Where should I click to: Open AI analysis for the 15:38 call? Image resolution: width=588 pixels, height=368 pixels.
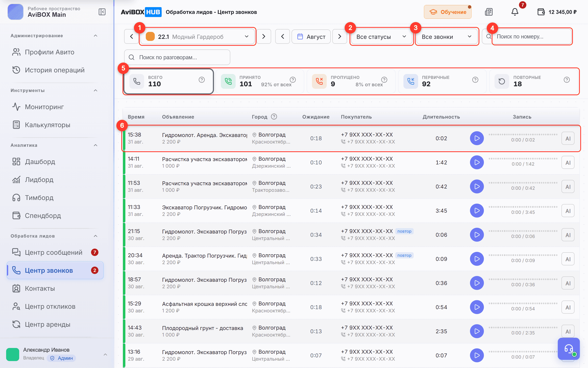568,138
